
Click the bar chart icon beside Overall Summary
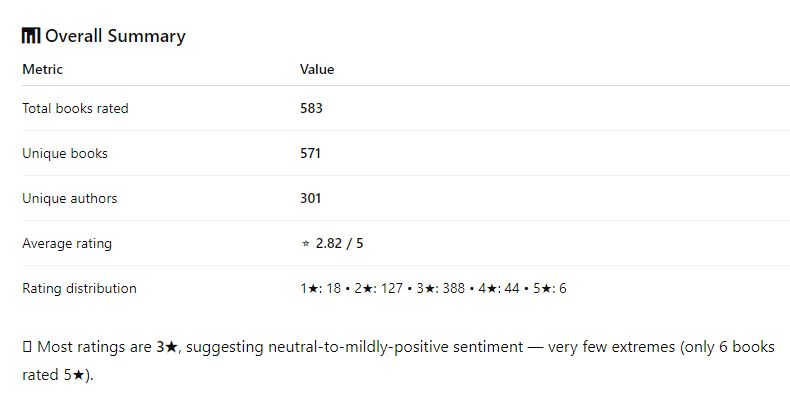(x=31, y=36)
